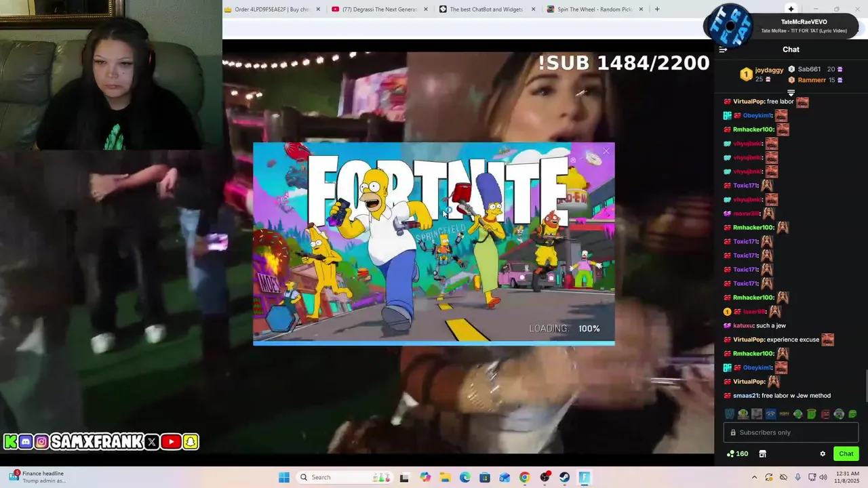The width and height of the screenshot is (868, 488).
Task: Switch to the Degrassi The Next Generation tab
Action: [380, 9]
